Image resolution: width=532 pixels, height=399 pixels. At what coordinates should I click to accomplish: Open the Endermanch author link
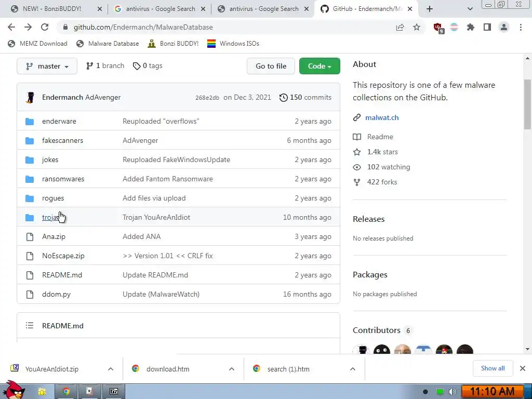click(x=62, y=97)
